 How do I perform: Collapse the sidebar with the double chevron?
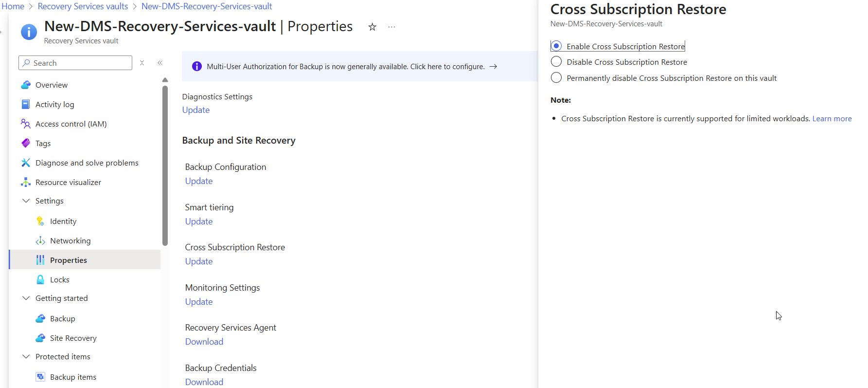[160, 63]
